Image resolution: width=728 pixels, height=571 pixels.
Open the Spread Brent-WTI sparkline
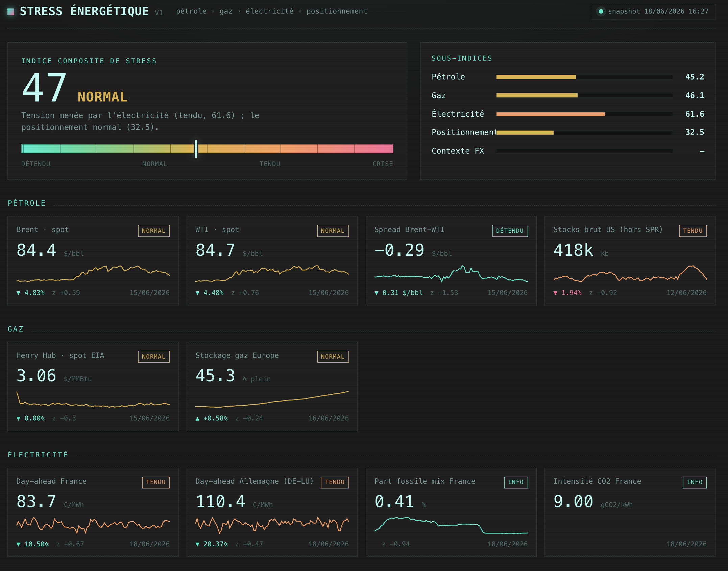point(451,273)
